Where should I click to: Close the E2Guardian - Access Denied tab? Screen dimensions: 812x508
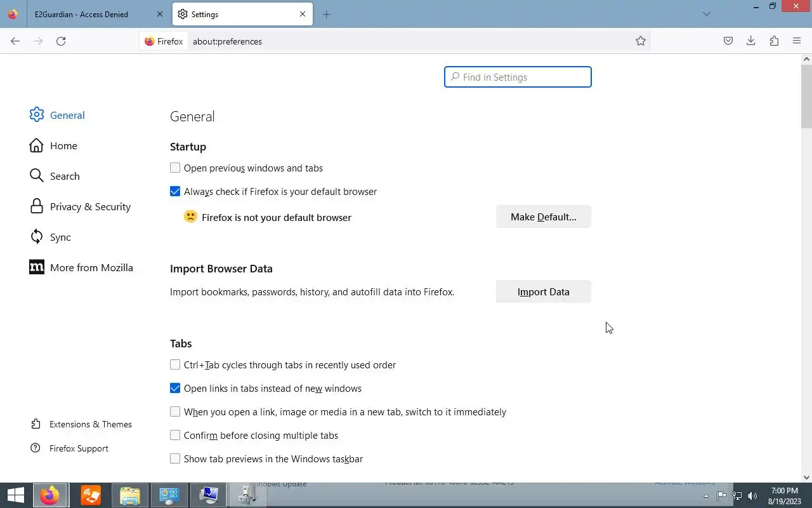(159, 14)
